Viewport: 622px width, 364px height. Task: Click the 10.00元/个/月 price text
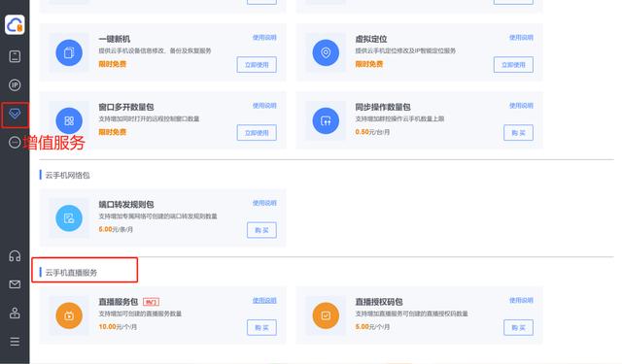pos(118,327)
